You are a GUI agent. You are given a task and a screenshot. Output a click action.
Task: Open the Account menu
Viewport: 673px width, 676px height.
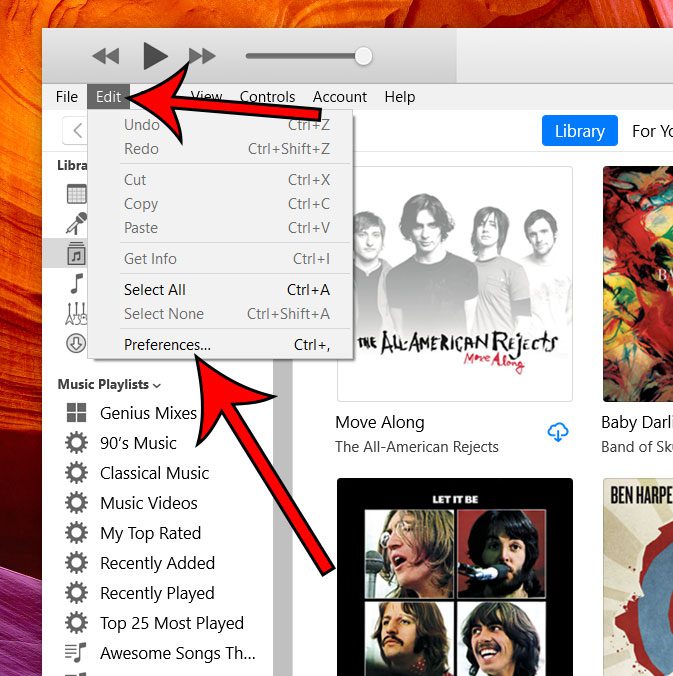(340, 97)
